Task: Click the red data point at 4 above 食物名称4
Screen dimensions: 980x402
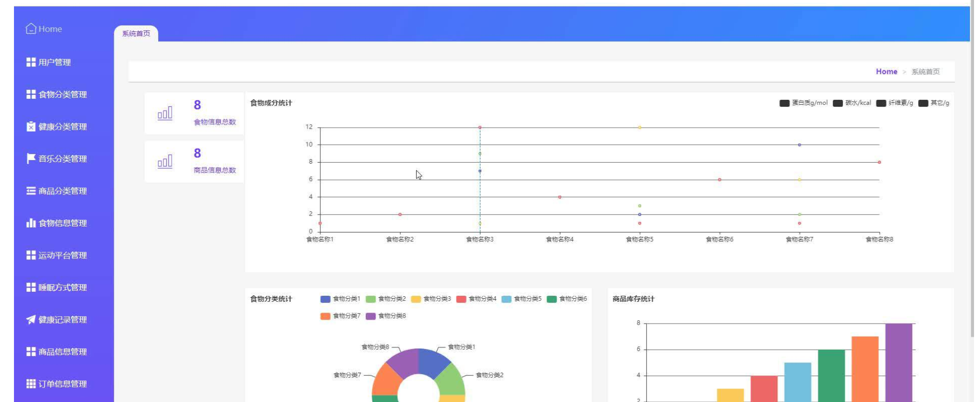Action: pyautogui.click(x=560, y=197)
